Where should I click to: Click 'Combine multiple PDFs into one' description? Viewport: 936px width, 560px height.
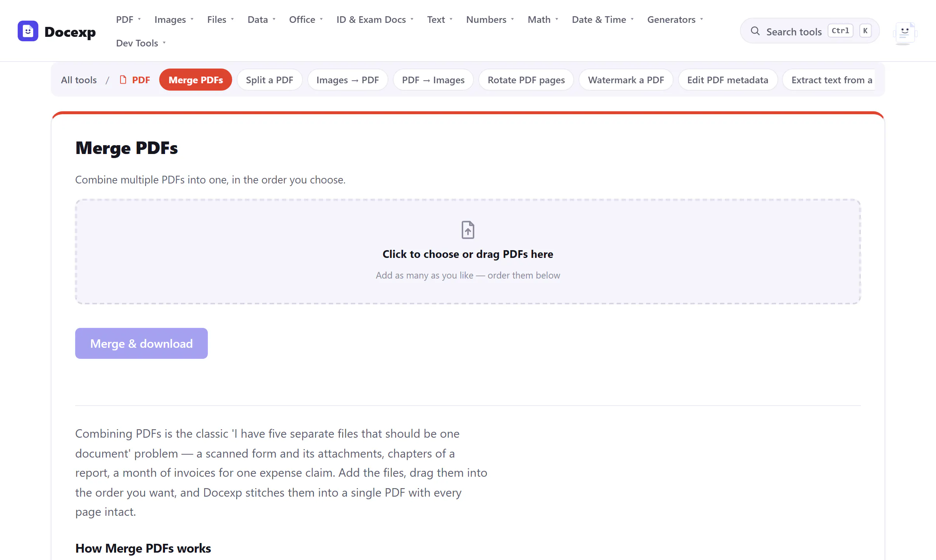(x=210, y=180)
